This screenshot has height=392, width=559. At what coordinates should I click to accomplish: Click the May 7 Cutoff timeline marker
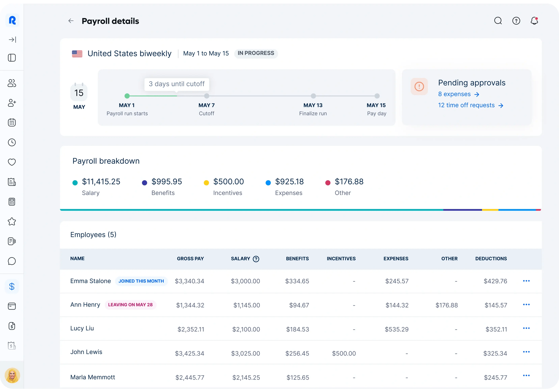coord(207,96)
